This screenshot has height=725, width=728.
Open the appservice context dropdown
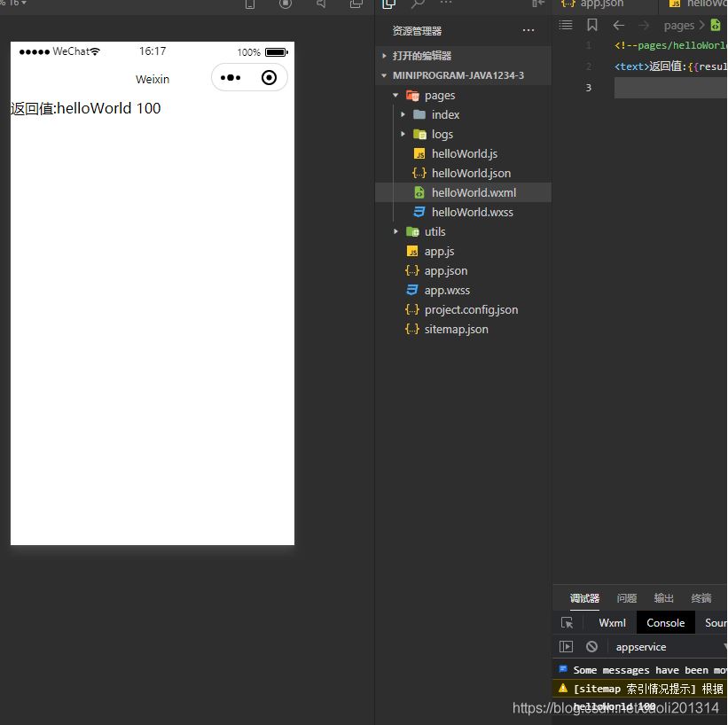(x=669, y=646)
